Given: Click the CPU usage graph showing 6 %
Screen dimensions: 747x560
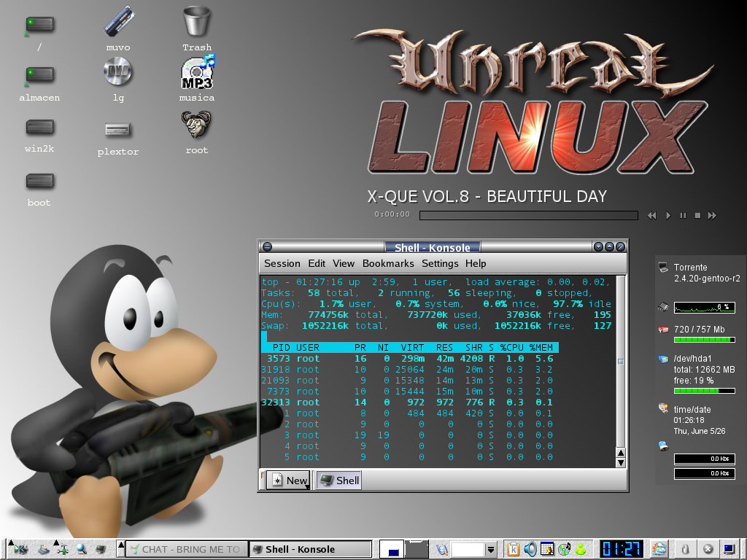Looking at the screenshot, I should coord(704,307).
